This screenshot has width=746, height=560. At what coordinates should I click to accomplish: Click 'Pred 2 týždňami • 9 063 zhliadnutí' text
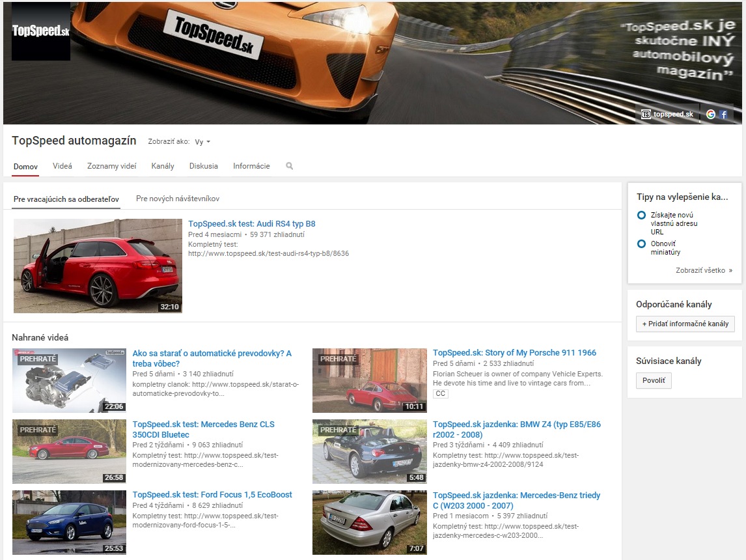(x=187, y=445)
